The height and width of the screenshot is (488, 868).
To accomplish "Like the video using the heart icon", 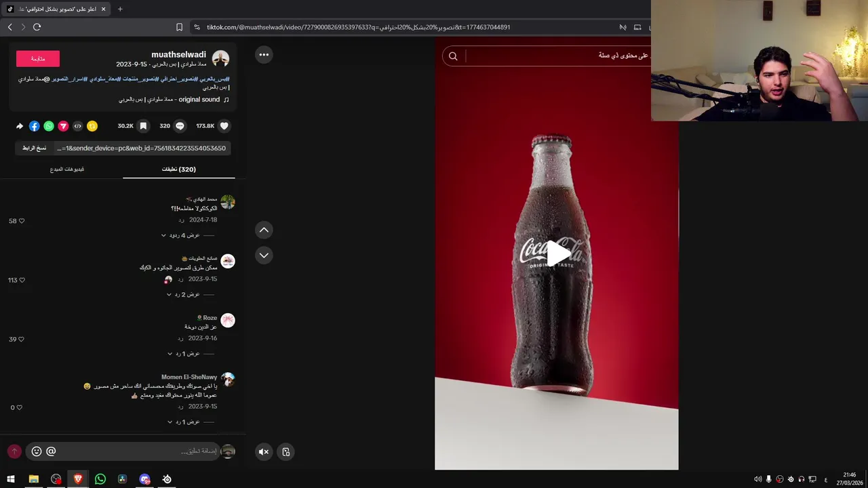I will click(x=224, y=126).
